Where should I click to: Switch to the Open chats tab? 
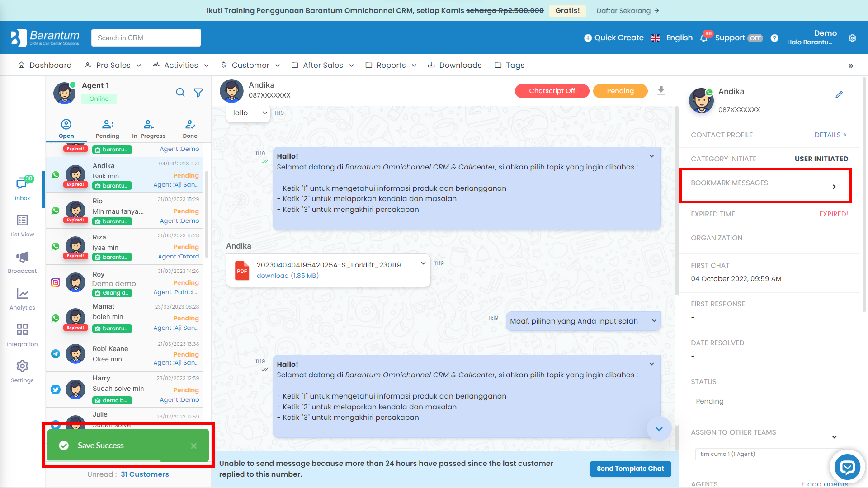[66, 129]
